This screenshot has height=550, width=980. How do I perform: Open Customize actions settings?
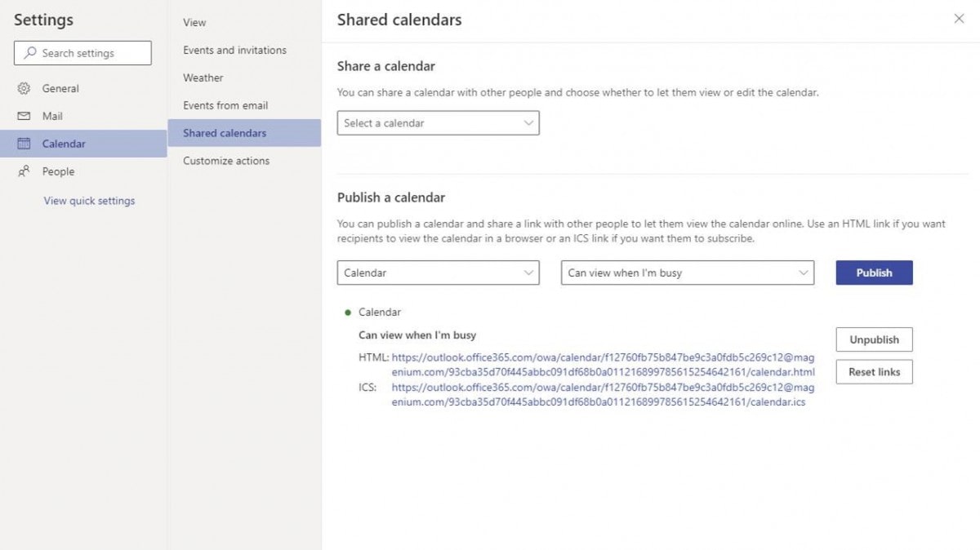coord(225,161)
